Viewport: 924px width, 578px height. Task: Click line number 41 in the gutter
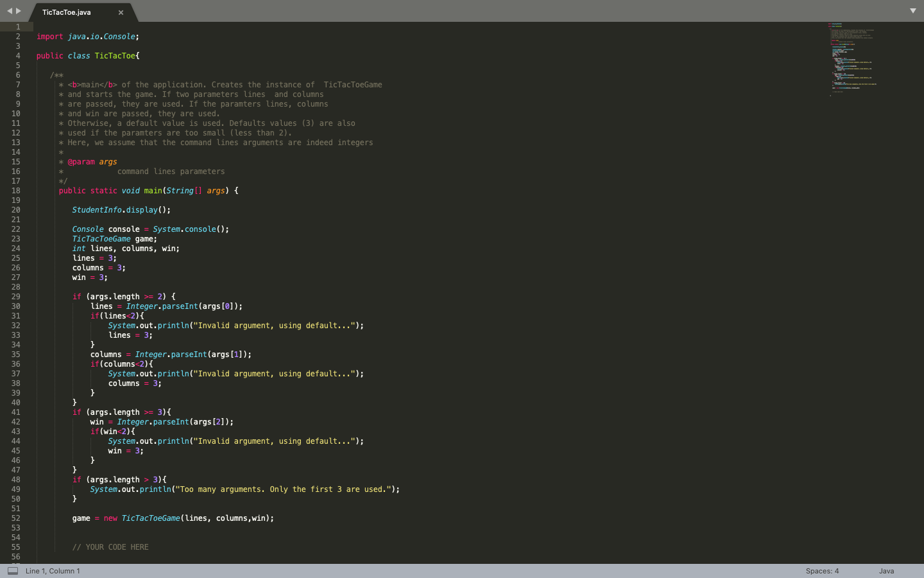click(x=15, y=412)
